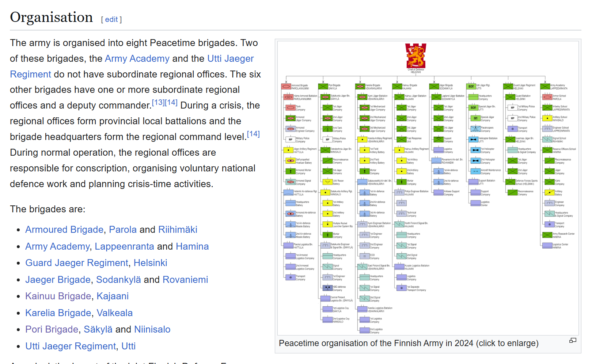Click the edit link next to Organisation
This screenshot has height=364, width=592.
tap(111, 19)
